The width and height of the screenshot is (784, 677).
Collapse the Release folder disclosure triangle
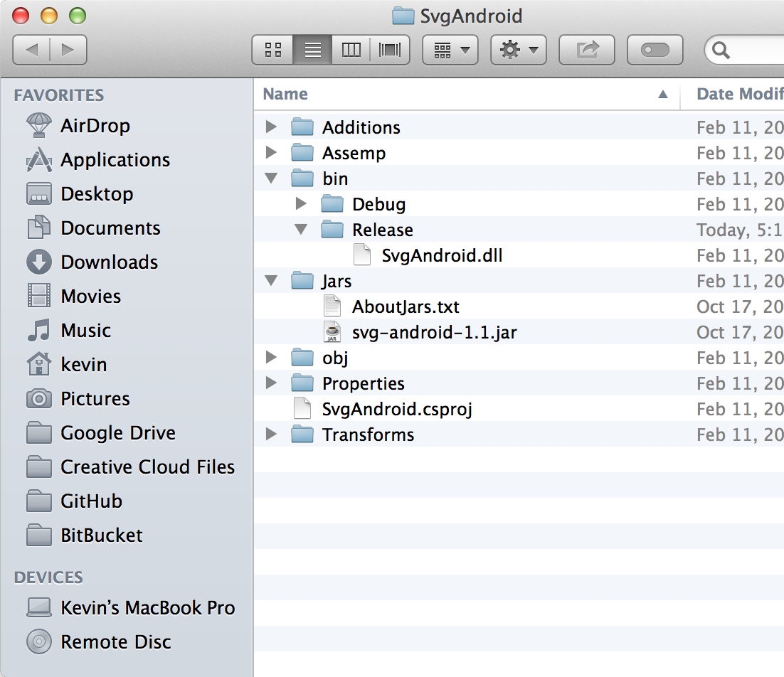(301, 230)
